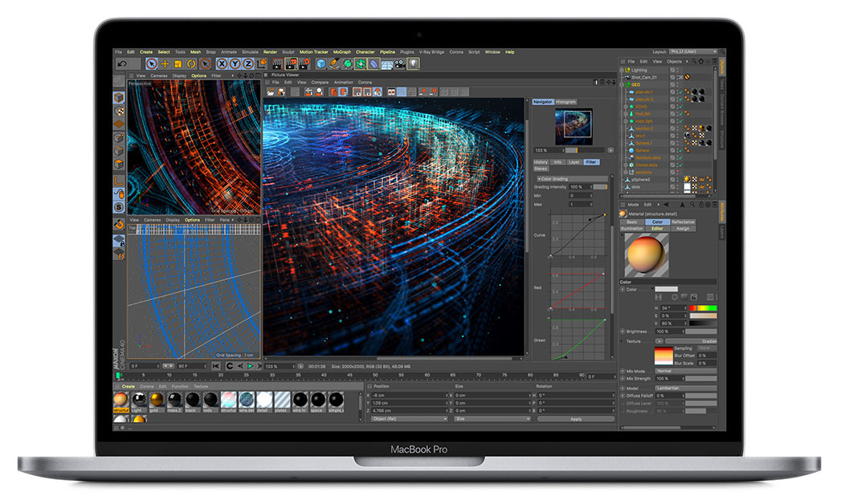The height and width of the screenshot is (504, 841).
Task: Open the Size mode dropdown
Action: click(492, 419)
